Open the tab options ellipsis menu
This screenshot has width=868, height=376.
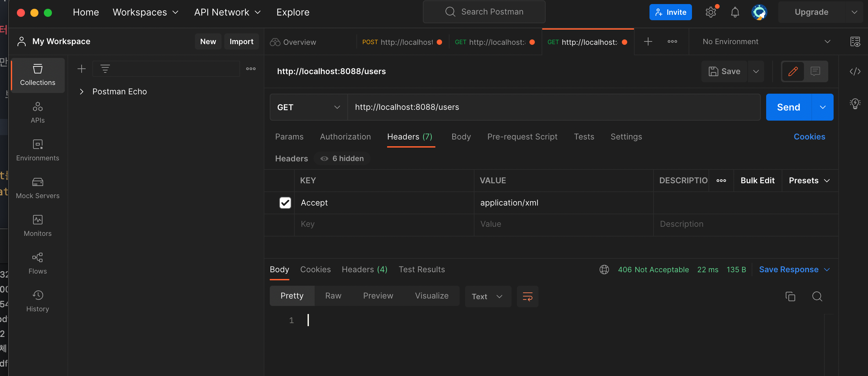click(x=672, y=41)
